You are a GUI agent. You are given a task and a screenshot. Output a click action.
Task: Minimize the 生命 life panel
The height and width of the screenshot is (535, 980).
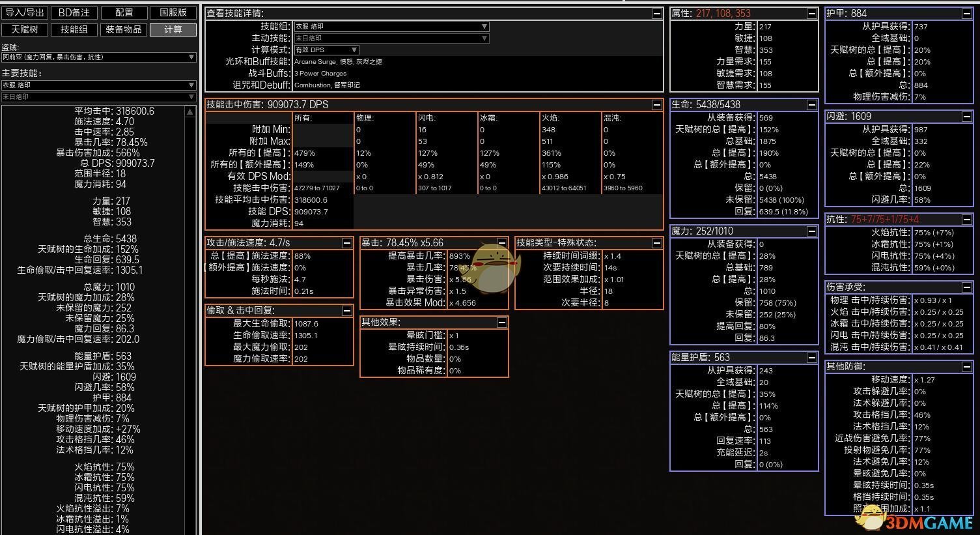811,104
